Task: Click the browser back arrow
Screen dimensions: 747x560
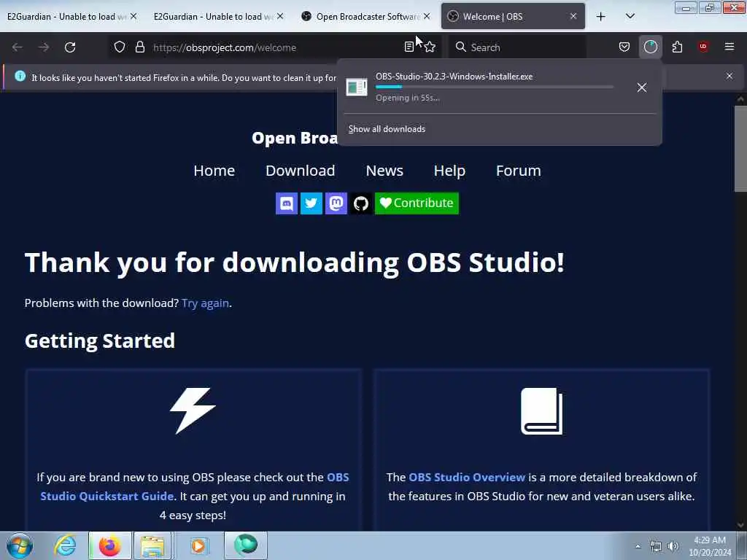Action: [x=18, y=47]
